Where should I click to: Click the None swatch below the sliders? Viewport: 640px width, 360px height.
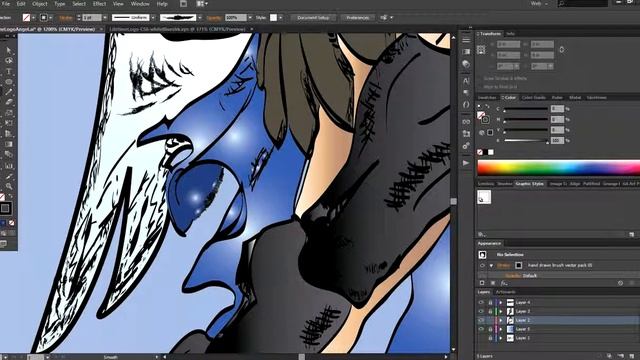[480, 152]
